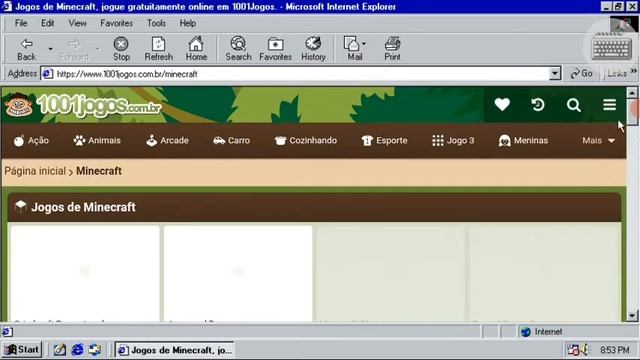
Task: Click the scroll down arrow on page scrollbar
Action: click(632, 316)
